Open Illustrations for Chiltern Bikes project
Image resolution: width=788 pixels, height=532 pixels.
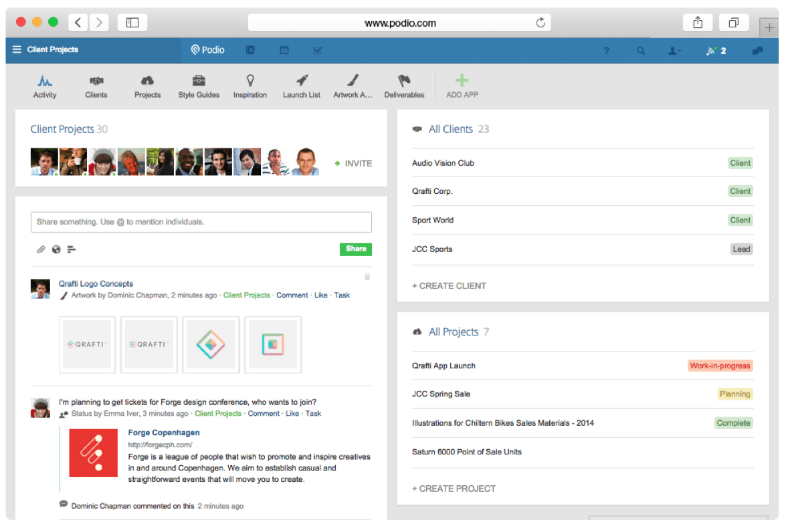pos(583,423)
